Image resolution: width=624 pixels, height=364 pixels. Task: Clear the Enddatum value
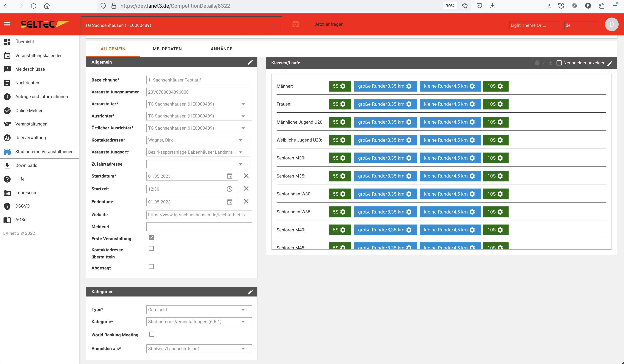click(246, 202)
